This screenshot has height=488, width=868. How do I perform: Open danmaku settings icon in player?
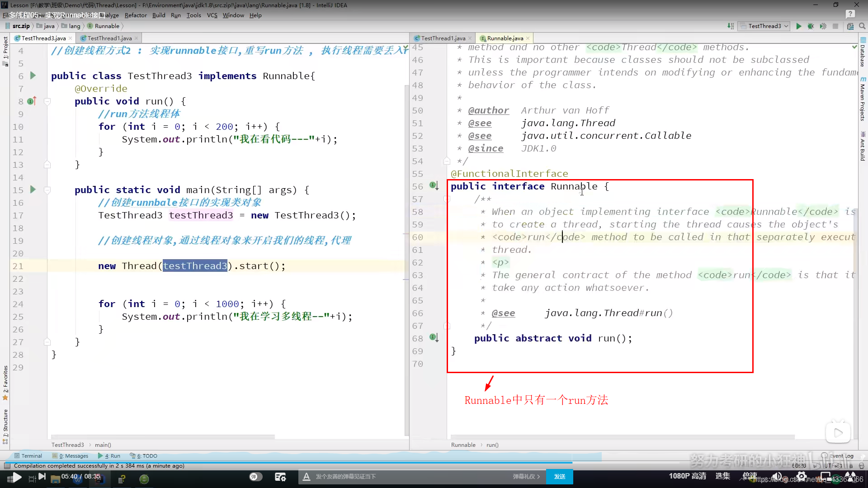pyautogui.click(x=280, y=477)
